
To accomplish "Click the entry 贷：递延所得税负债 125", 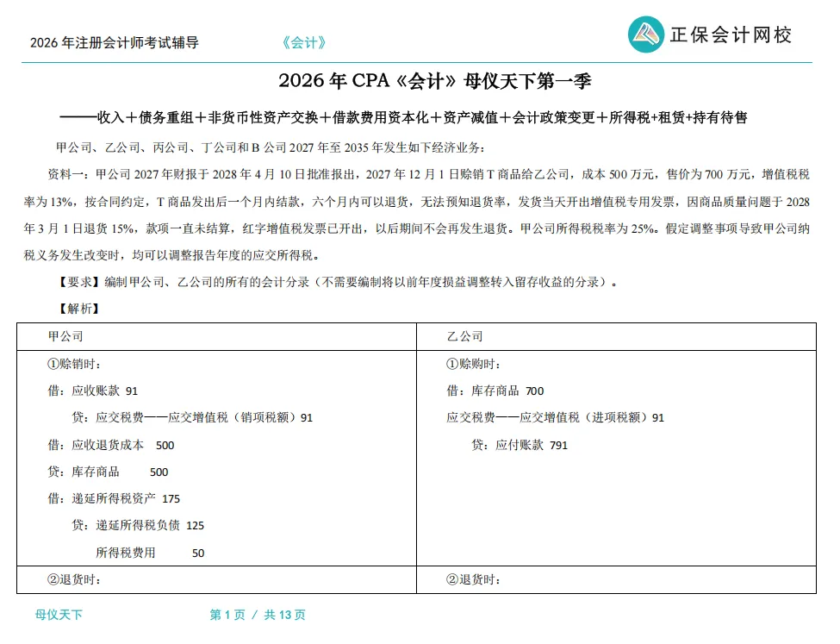I will pos(138,526).
